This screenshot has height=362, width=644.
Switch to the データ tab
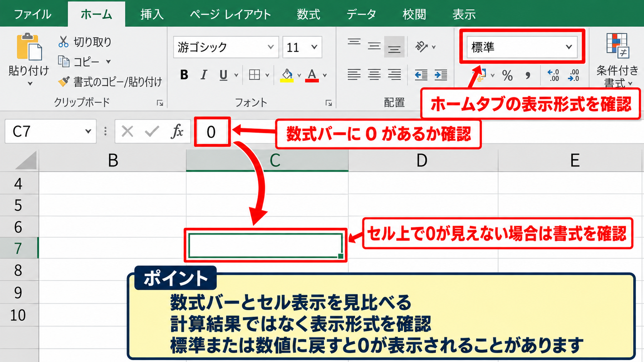click(361, 14)
